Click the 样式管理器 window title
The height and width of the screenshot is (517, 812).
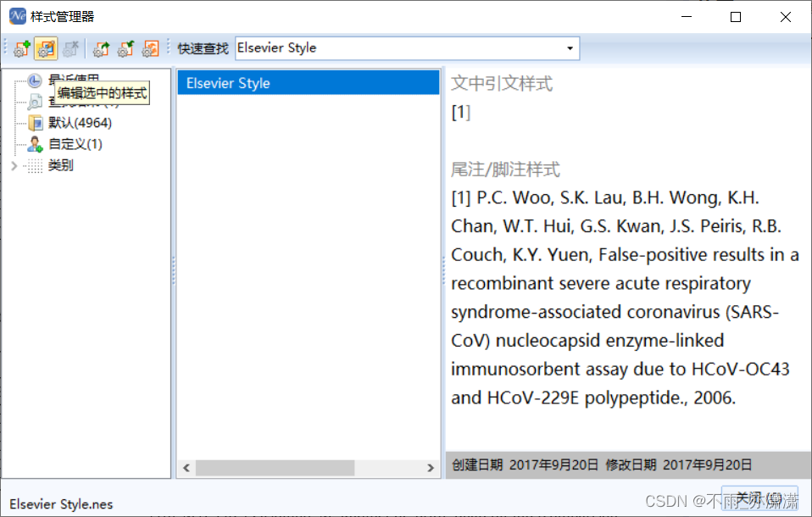(x=62, y=17)
